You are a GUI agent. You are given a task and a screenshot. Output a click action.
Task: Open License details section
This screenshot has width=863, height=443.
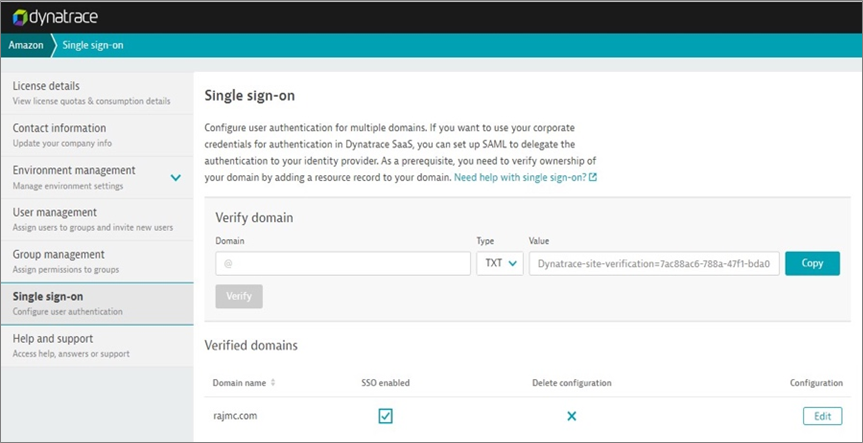pyautogui.click(x=97, y=93)
